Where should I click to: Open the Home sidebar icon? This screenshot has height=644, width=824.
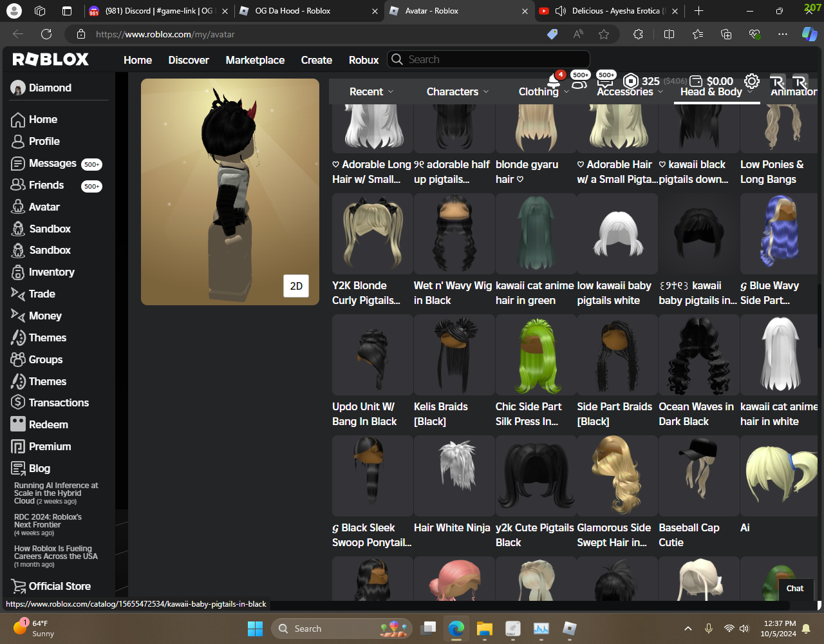click(x=18, y=120)
